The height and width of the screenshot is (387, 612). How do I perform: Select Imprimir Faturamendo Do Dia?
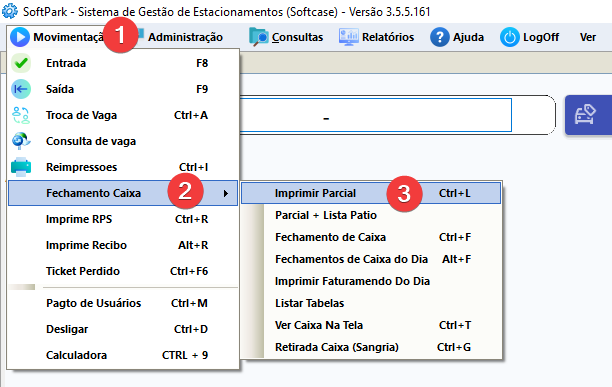point(371,281)
